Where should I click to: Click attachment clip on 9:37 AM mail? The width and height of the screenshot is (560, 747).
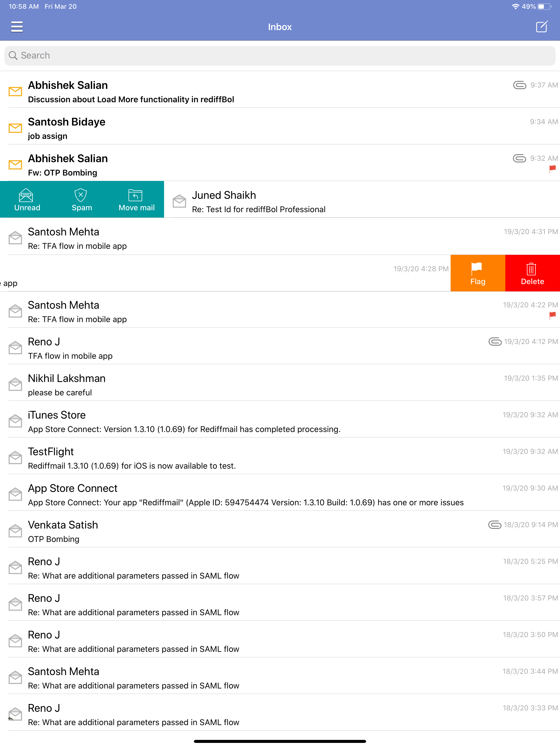[x=520, y=85]
